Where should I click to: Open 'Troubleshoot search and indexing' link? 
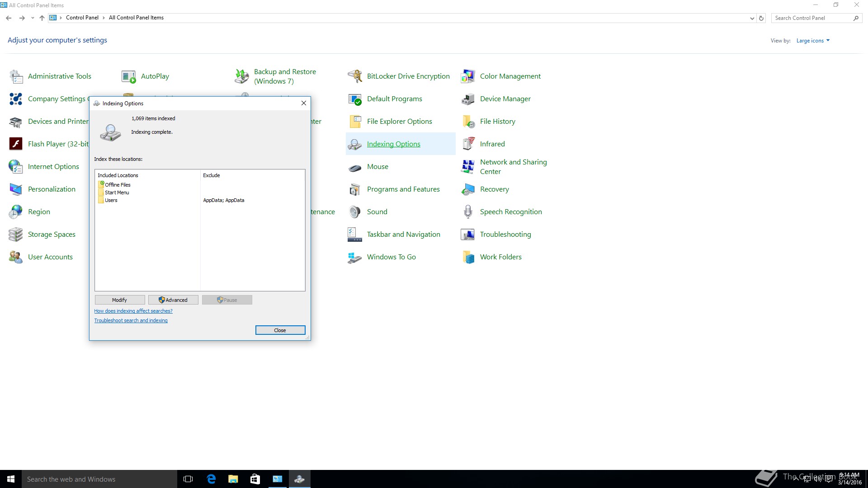pos(131,320)
